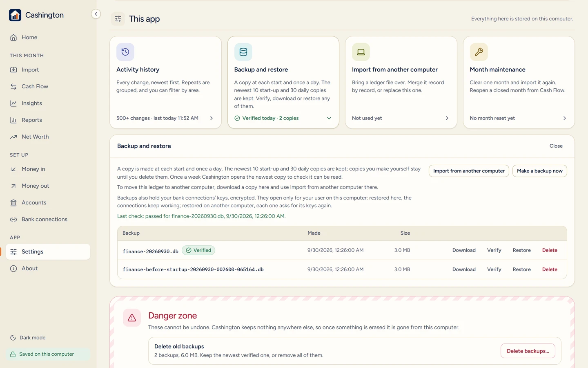Go to the Import page in sidebar
This screenshot has height=368, width=588.
tap(48, 70)
